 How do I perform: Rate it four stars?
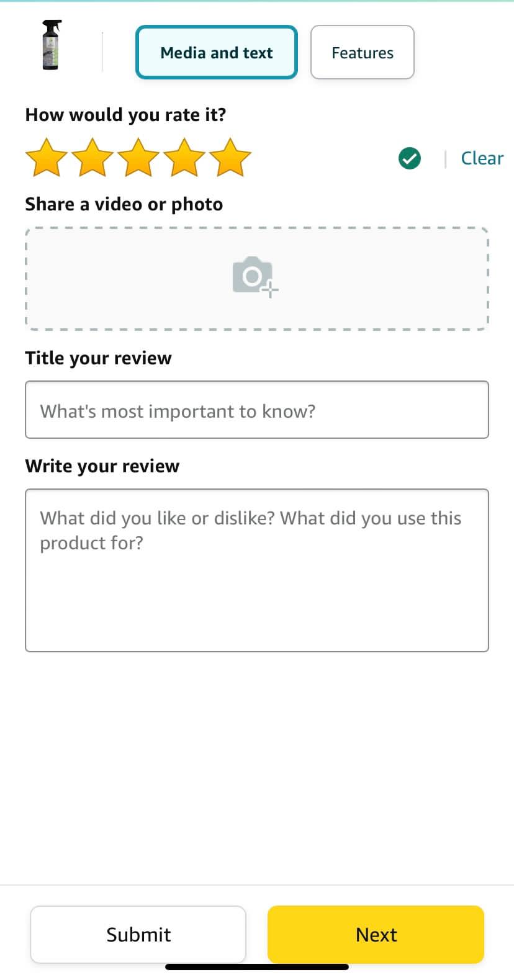point(184,158)
